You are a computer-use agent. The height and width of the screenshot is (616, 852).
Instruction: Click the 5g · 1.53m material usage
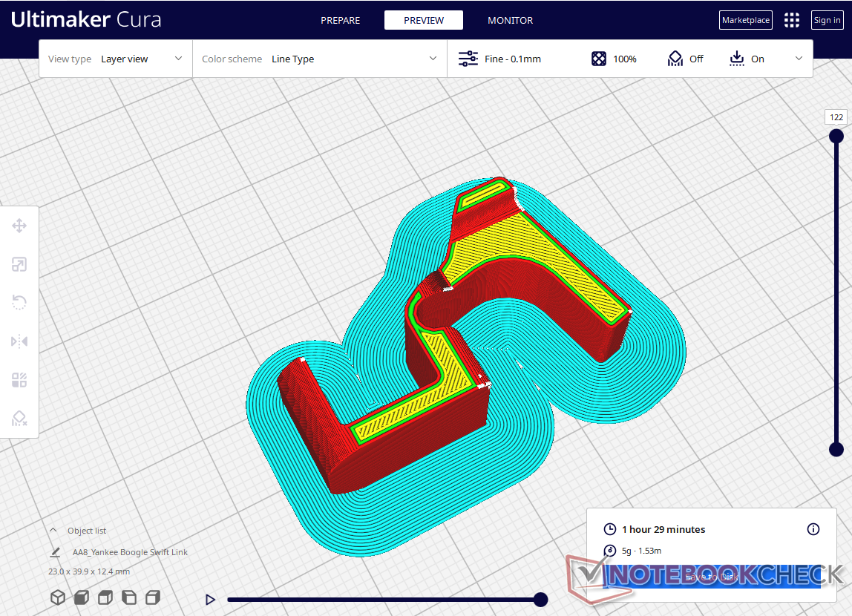click(641, 550)
